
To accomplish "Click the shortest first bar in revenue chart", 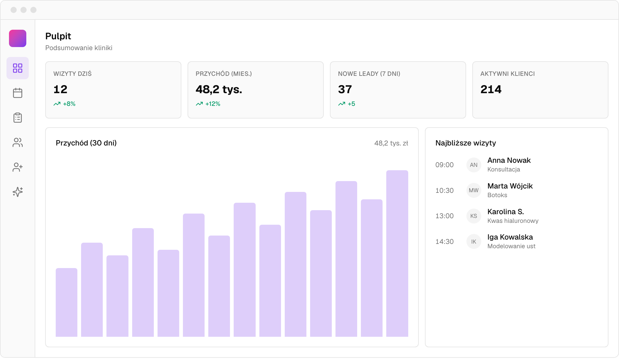I will click(x=67, y=302).
